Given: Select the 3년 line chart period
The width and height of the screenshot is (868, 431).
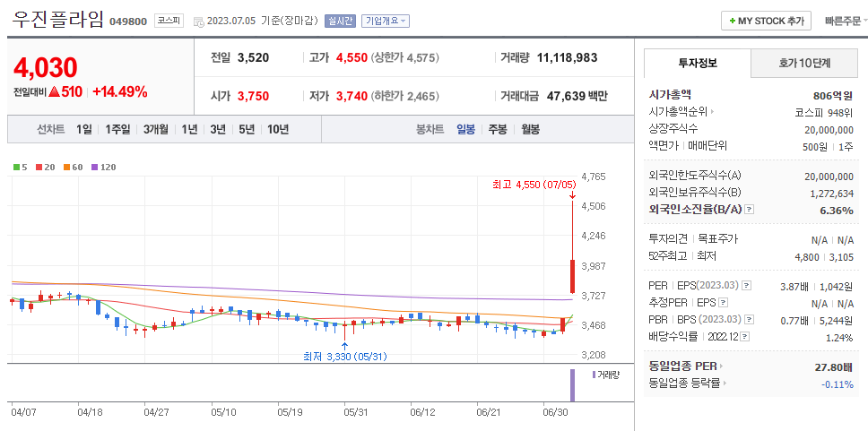Looking at the screenshot, I should [218, 129].
